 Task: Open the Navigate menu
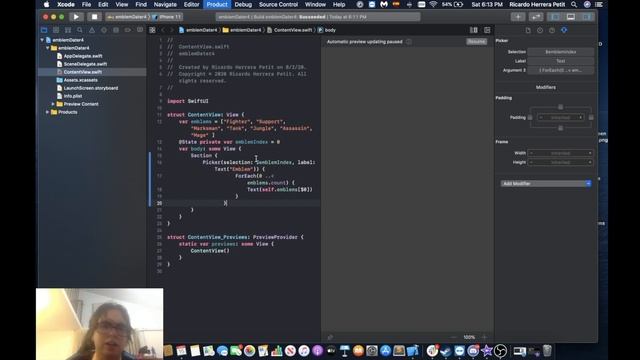(165, 4)
